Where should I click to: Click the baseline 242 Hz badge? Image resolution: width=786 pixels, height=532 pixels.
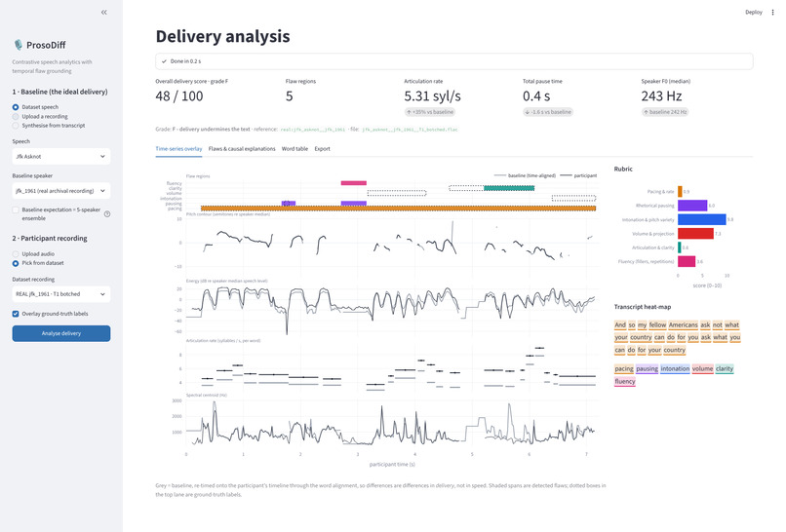[665, 112]
